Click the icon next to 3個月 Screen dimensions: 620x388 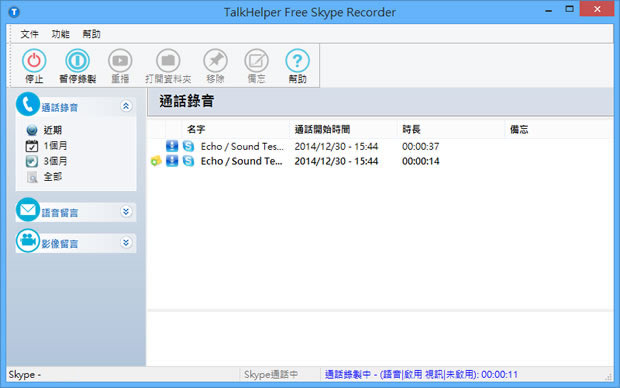tap(32, 161)
